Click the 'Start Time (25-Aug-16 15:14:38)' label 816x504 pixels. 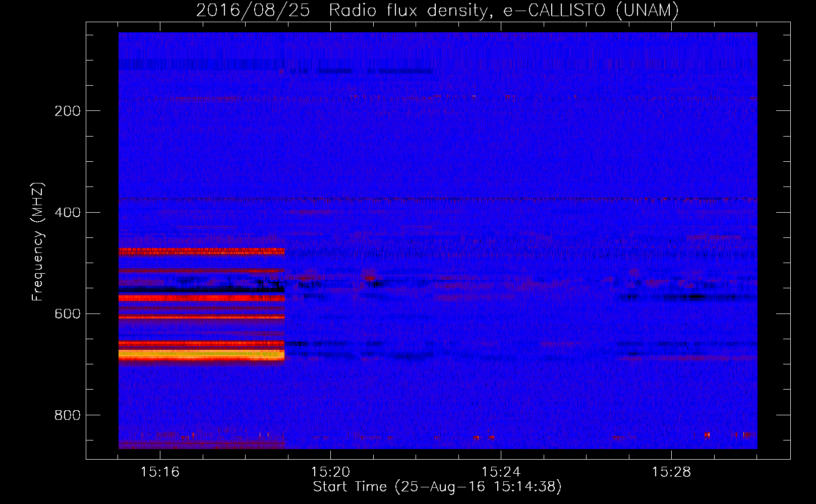pos(437,487)
